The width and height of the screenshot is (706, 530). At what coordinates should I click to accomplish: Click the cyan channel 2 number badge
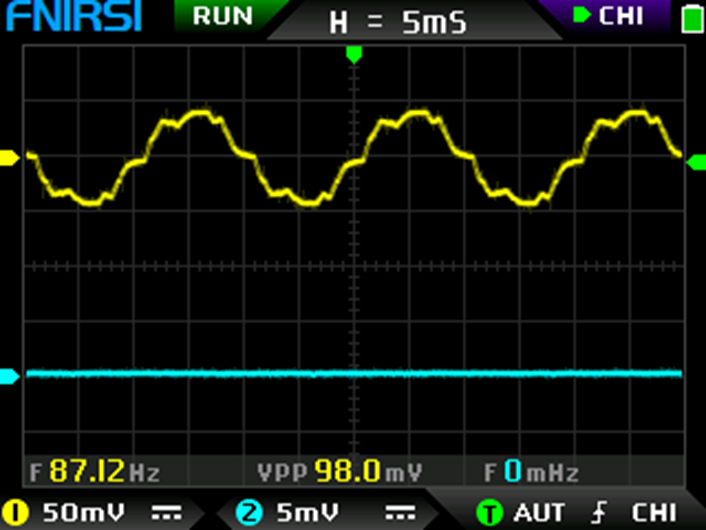(248, 513)
